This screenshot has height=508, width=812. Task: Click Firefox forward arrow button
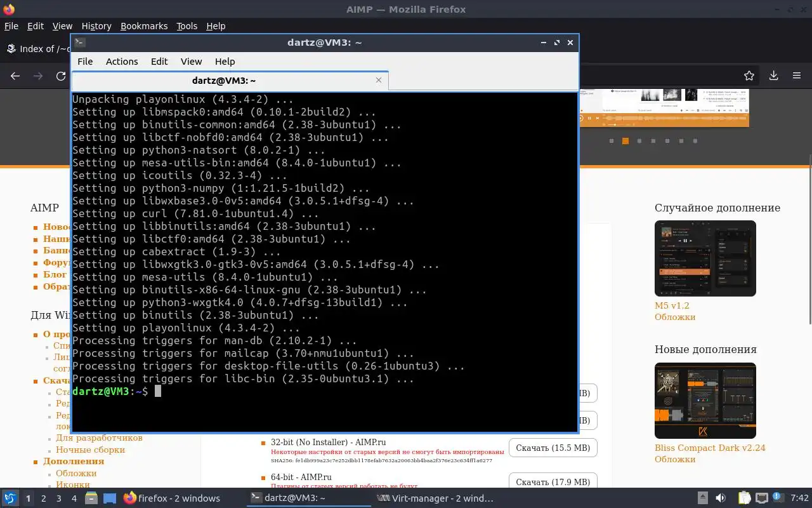click(38, 76)
